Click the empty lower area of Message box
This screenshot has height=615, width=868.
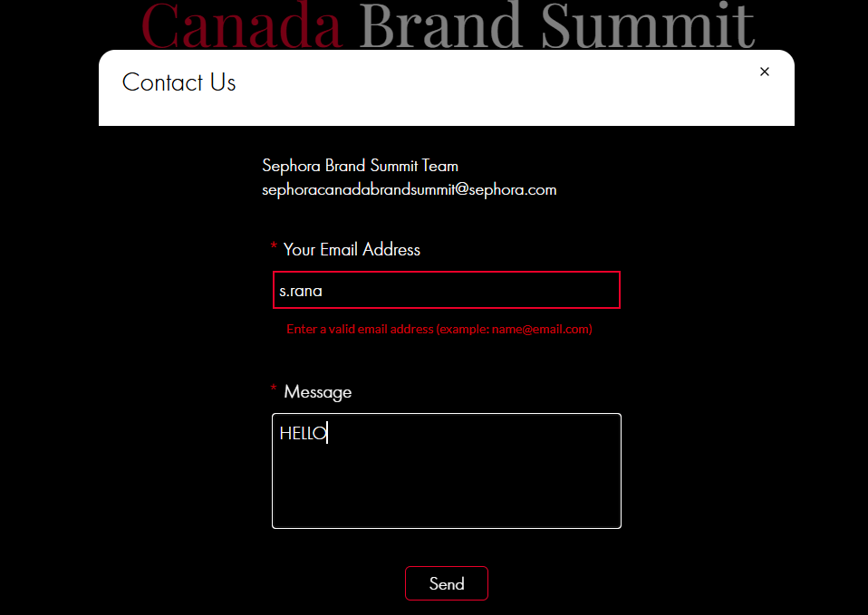[446, 498]
